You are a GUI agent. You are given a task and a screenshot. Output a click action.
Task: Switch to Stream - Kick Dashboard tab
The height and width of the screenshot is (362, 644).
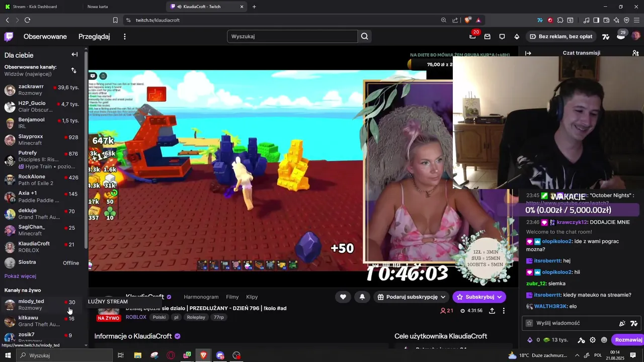pyautogui.click(x=34, y=7)
